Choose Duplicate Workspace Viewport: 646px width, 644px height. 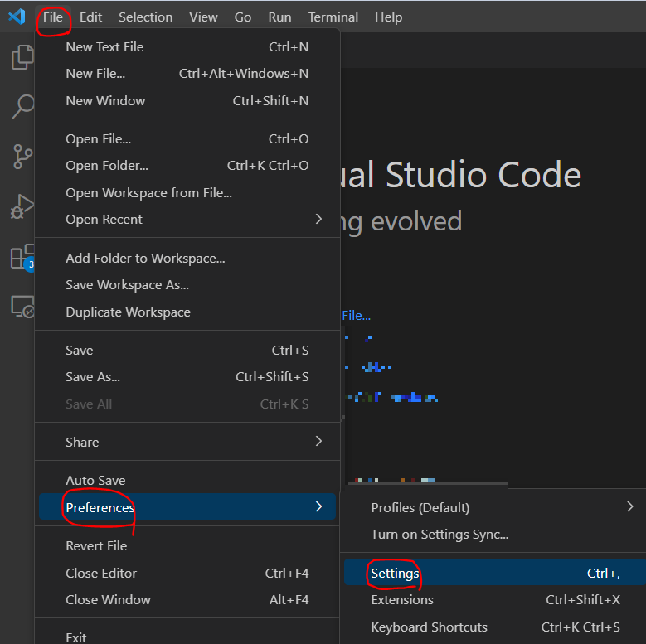click(187, 312)
